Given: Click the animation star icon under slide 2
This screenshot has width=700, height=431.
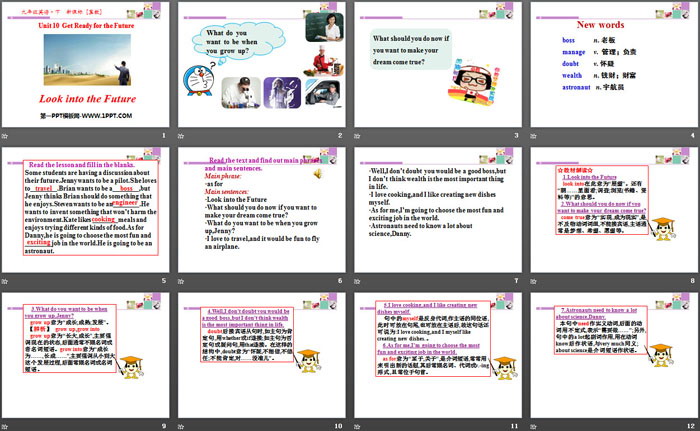Looking at the screenshot, I should [x=181, y=136].
